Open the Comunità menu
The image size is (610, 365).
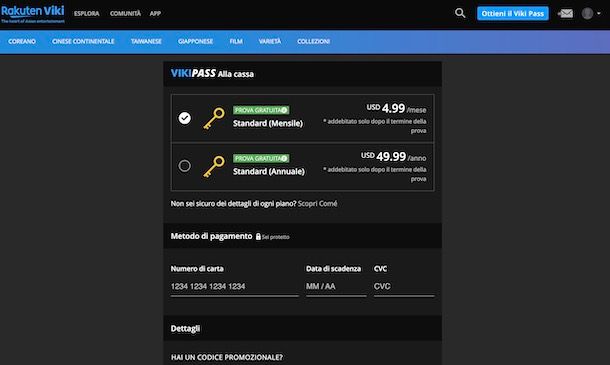(125, 14)
